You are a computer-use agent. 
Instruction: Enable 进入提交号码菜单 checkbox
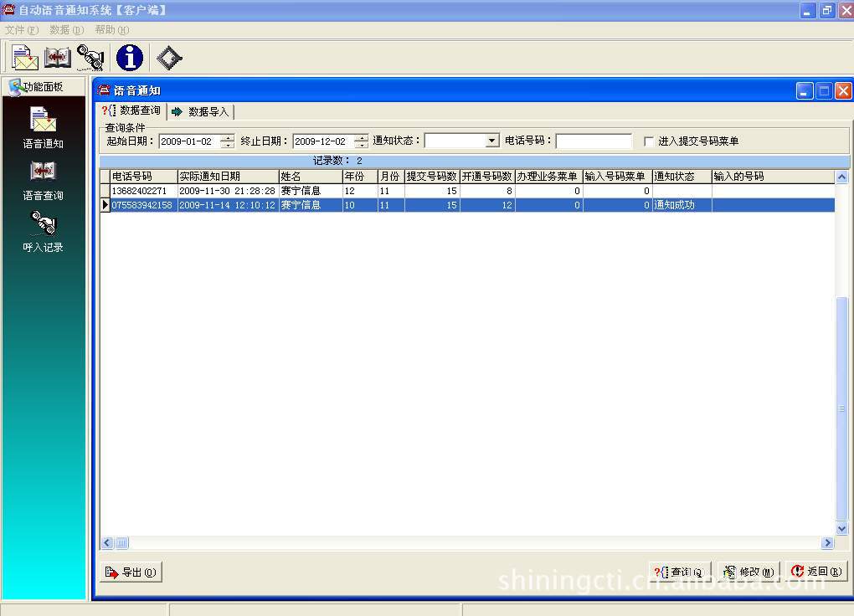[648, 141]
